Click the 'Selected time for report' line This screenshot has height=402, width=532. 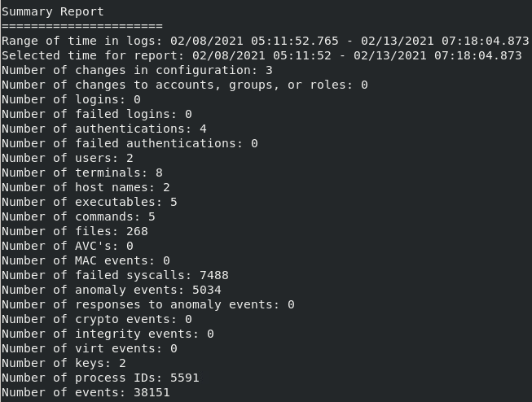(261, 55)
